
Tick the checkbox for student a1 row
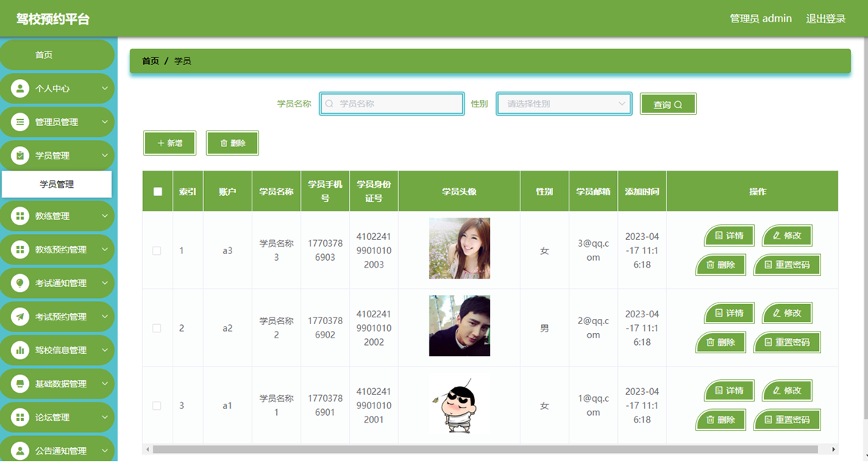[156, 405]
